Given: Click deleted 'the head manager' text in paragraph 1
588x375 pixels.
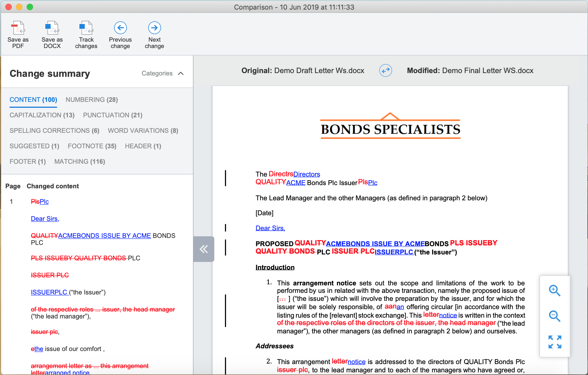Looking at the screenshot, I should point(467,323).
